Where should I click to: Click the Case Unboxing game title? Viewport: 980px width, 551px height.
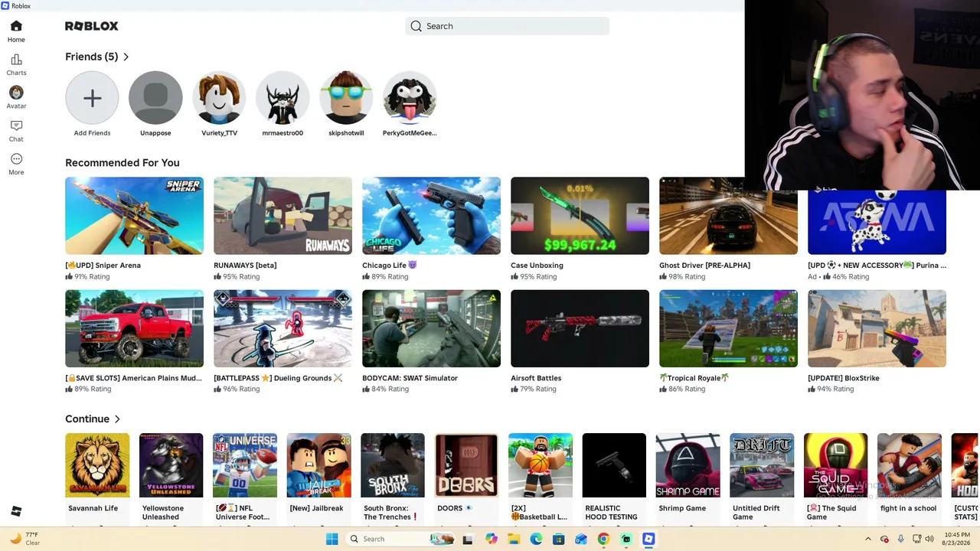point(537,266)
